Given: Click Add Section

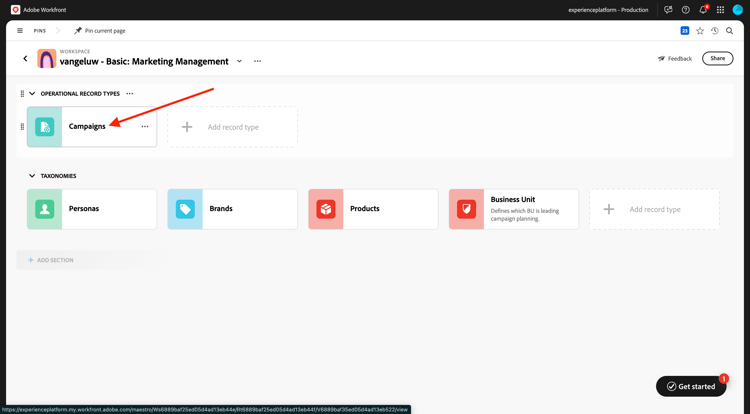Looking at the screenshot, I should pos(51,260).
